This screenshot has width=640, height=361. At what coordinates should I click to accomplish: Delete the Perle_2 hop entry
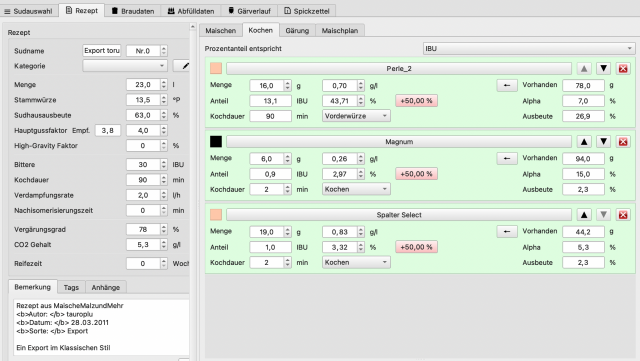[623, 69]
